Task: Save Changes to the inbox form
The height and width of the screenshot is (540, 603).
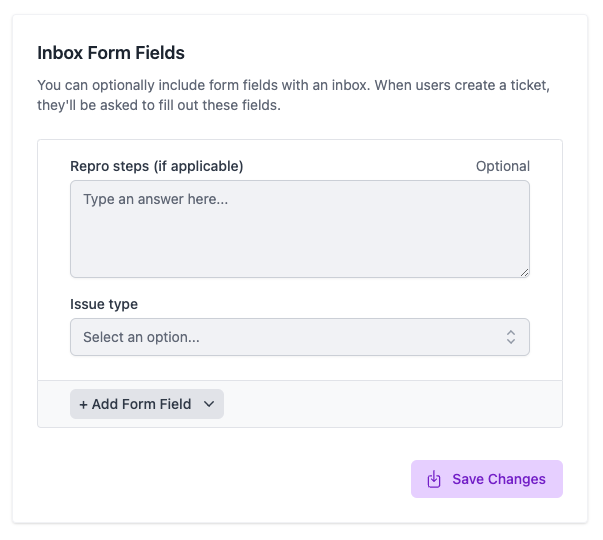Action: [x=487, y=479]
